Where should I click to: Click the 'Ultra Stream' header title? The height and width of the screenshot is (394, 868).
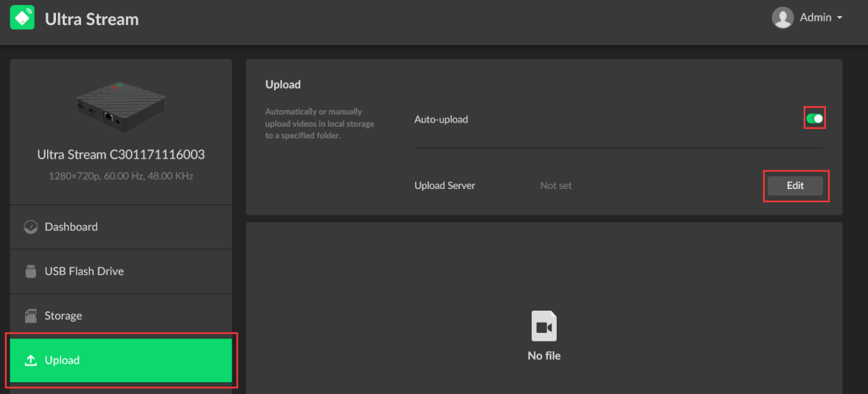[x=92, y=19]
